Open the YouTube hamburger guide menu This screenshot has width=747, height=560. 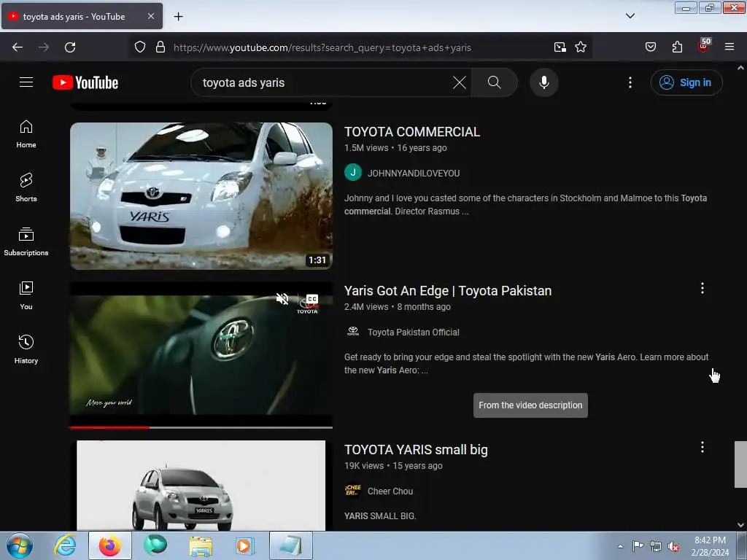(26, 82)
